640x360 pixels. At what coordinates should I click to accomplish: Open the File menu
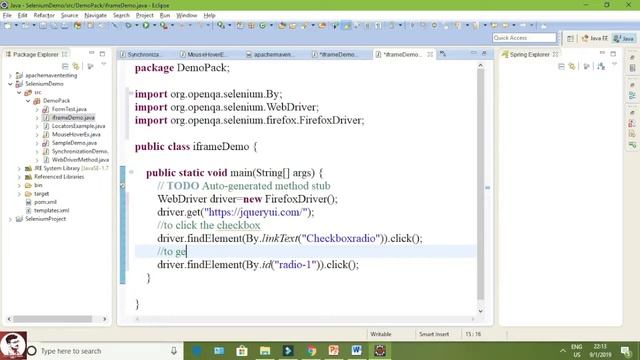click(x=7, y=15)
